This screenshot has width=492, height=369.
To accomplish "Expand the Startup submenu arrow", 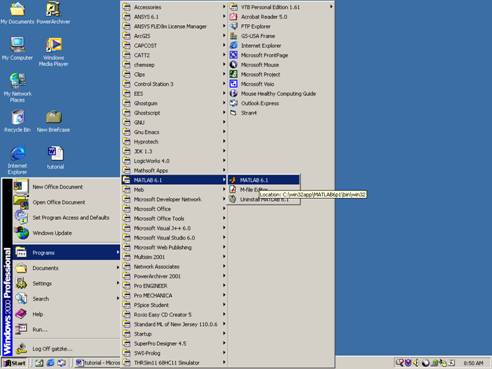I will (x=224, y=334).
